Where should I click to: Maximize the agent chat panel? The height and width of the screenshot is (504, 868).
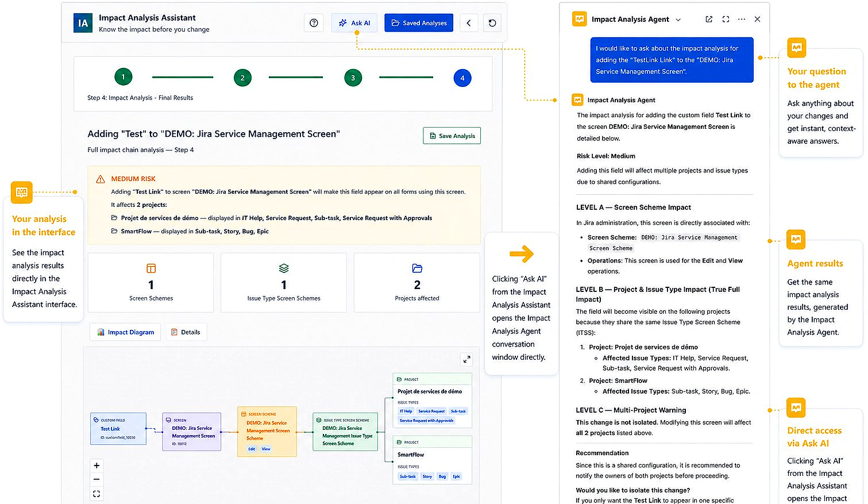tap(726, 19)
